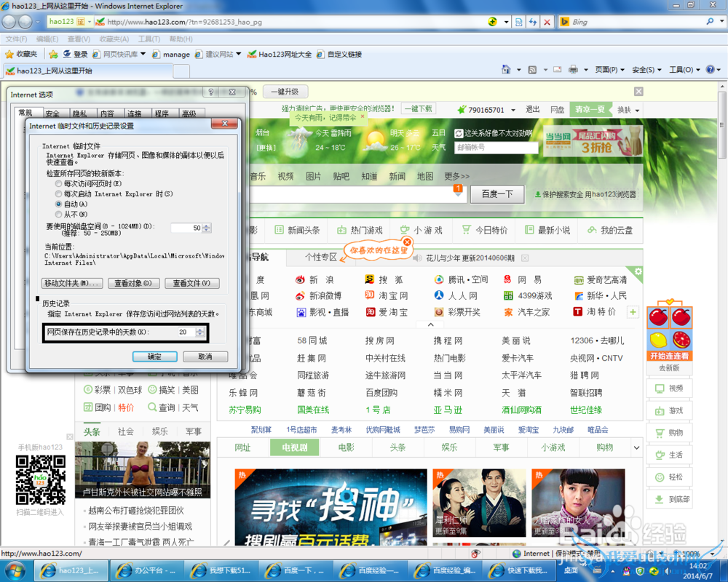Click the 新浪 weibo eye icon link
Screen dimensions: 728x582
(x=301, y=279)
